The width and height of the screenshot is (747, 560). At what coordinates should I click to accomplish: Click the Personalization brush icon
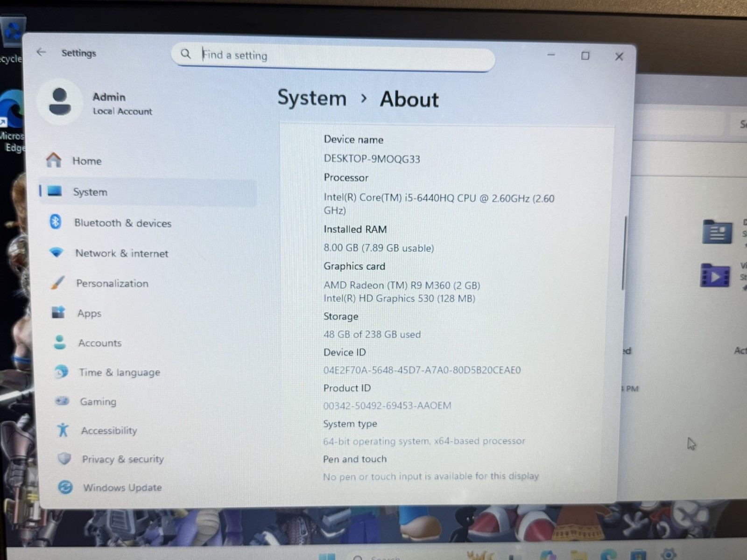pyautogui.click(x=58, y=283)
